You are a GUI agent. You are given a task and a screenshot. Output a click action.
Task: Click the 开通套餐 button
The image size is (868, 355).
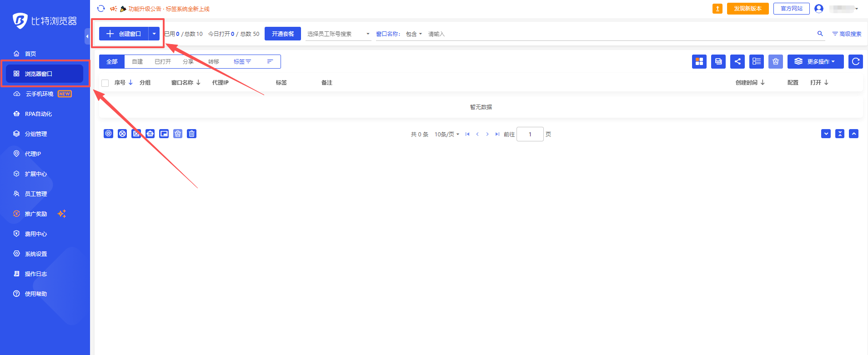(x=283, y=34)
